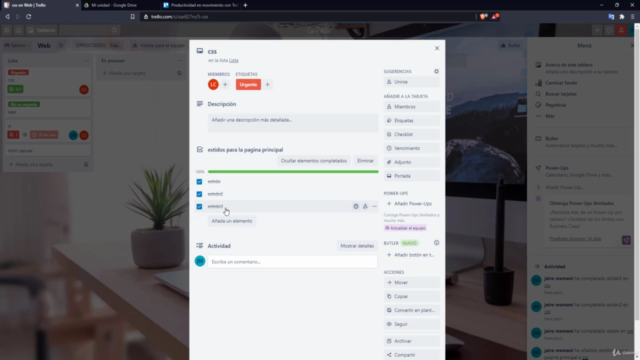Open browser extensions puzzle icon
Image resolution: width=640 pixels, height=360 pixels.
pyautogui.click(x=622, y=17)
